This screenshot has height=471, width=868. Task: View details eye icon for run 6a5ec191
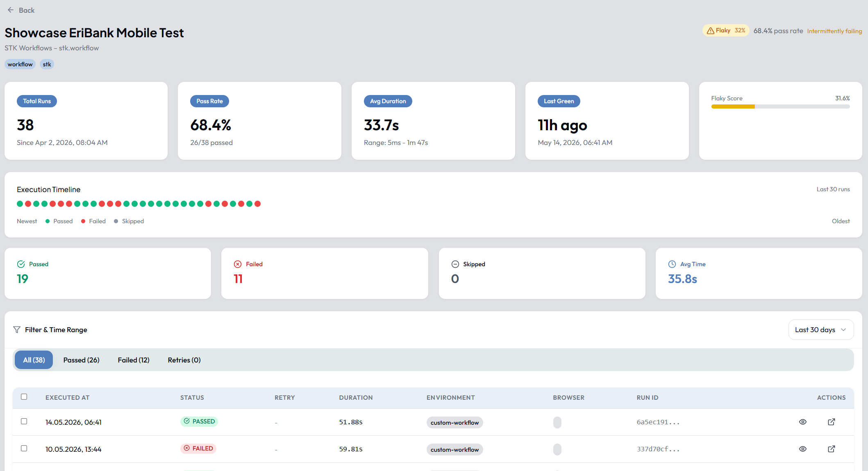803,422
